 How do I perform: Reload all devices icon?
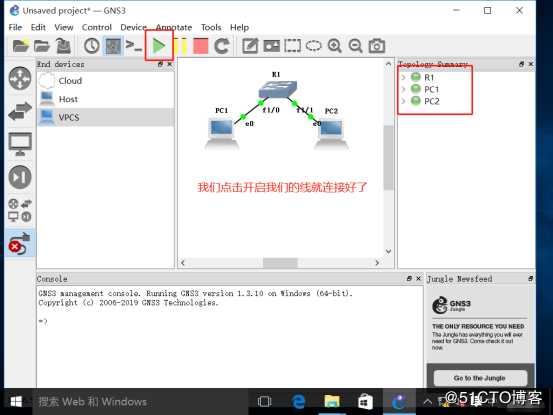[x=222, y=46]
